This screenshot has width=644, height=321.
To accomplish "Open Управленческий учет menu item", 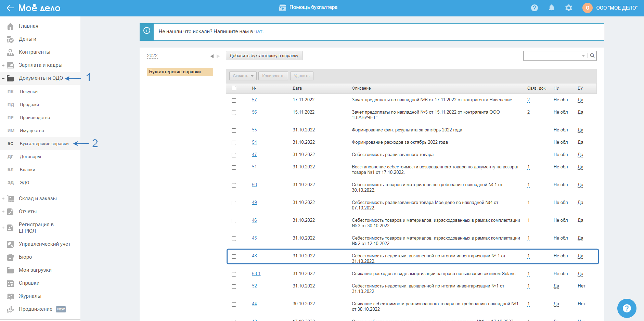I will tap(44, 244).
